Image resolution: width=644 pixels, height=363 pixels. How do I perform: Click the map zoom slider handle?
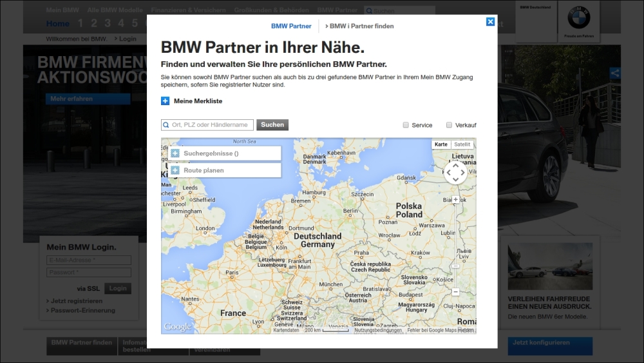455,266
